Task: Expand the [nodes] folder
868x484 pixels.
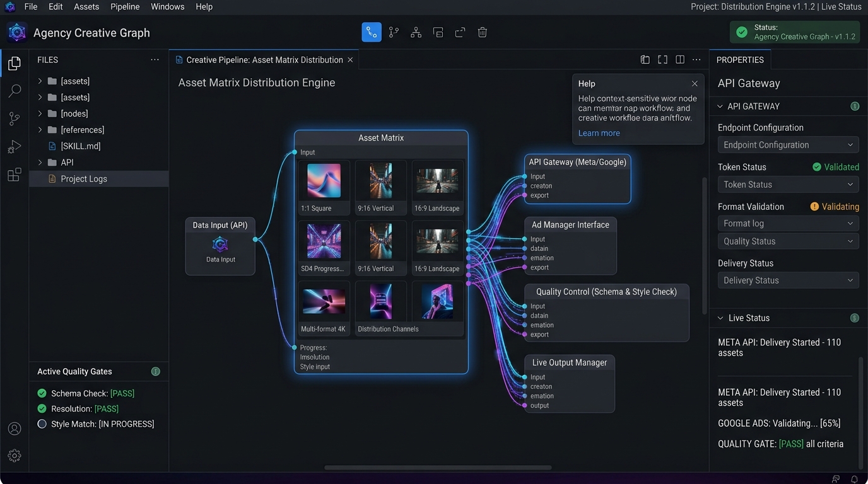Action: 40,113
